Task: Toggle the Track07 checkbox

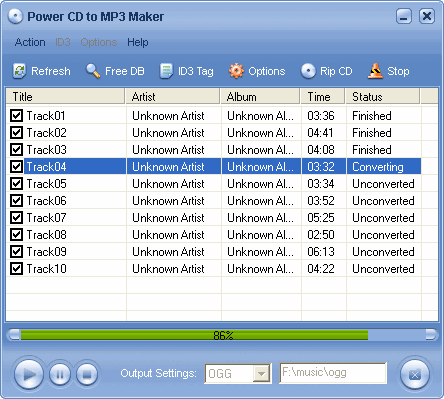Action: pyautogui.click(x=16, y=218)
